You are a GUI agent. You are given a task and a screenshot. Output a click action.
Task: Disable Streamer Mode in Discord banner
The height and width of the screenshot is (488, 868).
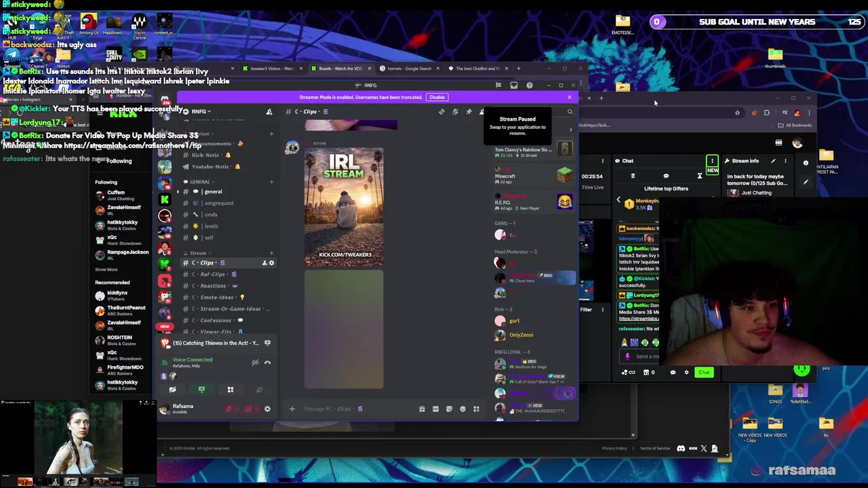pos(437,97)
